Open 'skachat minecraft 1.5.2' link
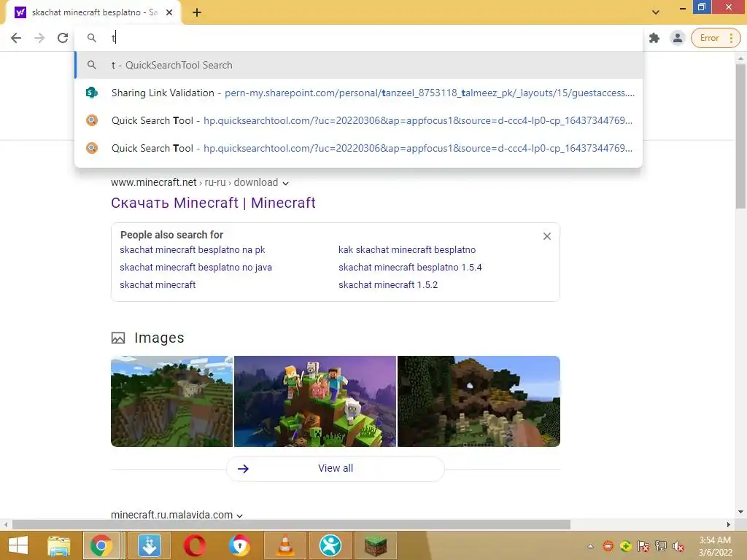The image size is (747, 560). point(388,285)
